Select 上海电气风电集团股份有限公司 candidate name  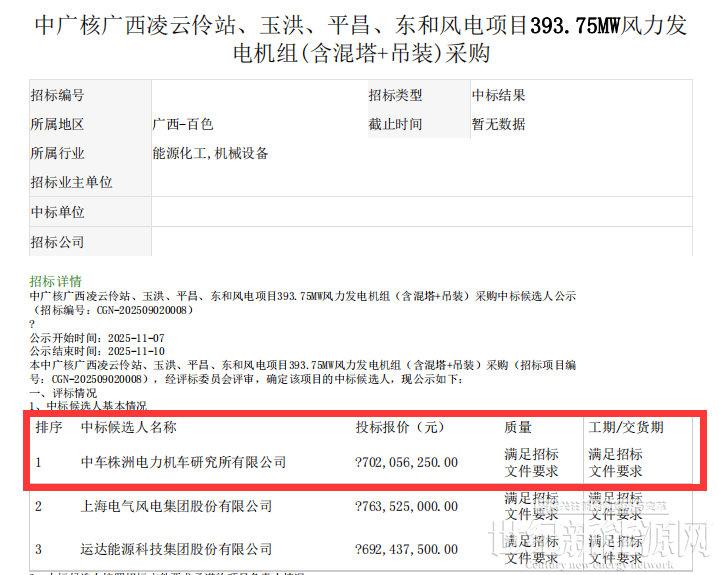(x=176, y=506)
